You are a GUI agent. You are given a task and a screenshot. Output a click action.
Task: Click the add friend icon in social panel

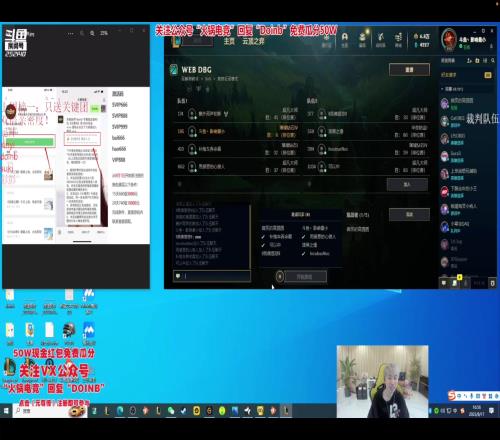pos(469,61)
